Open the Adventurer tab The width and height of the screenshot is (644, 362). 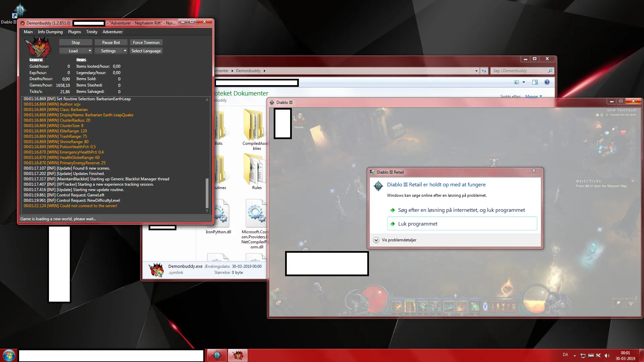click(x=112, y=32)
